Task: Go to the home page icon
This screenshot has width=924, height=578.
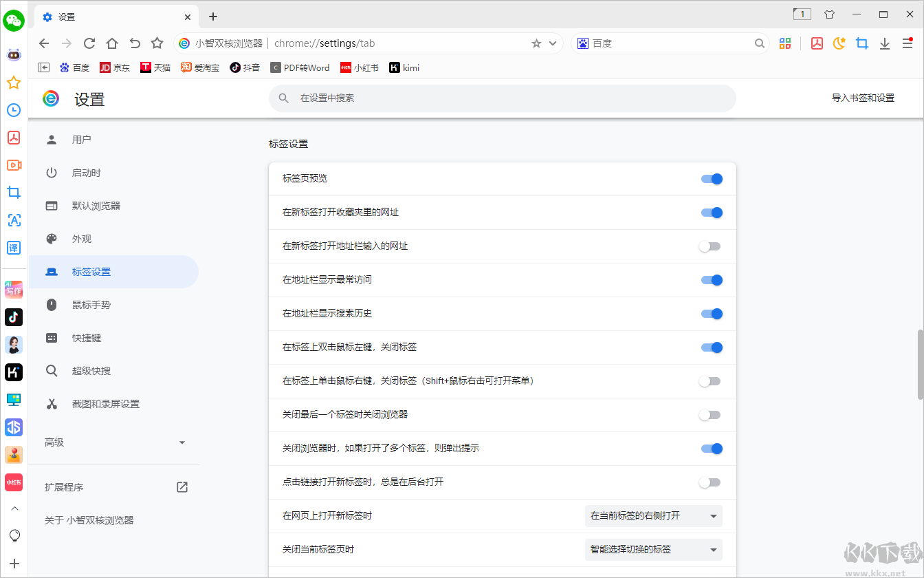Action: (112, 43)
